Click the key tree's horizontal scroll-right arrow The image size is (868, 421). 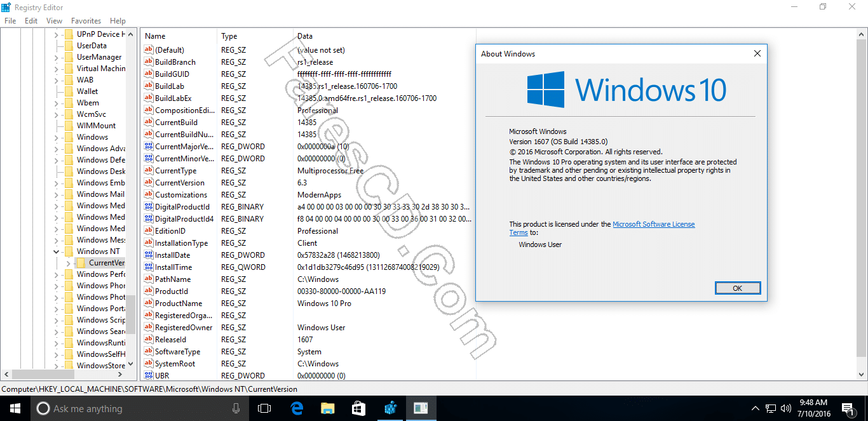(121, 375)
